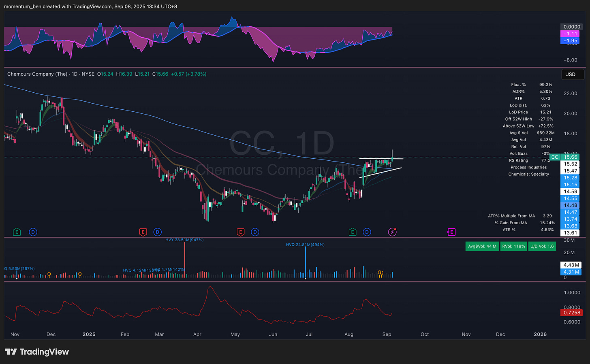Viewport: 590px width, 364px height.
Task: Click the Process Industries sector text
Action: tap(529, 167)
